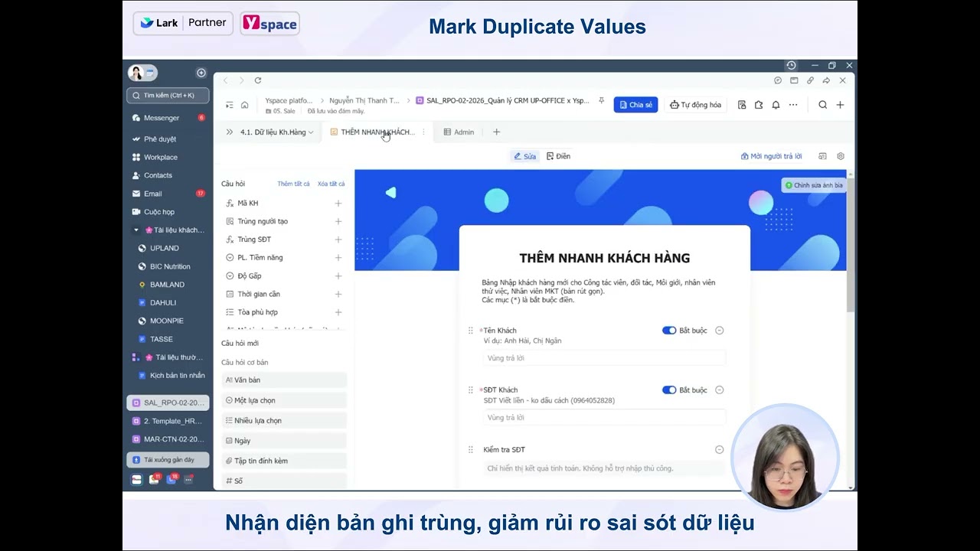Image resolution: width=980 pixels, height=551 pixels.
Task: Click the add new tab plus after Admin
Action: tap(496, 132)
